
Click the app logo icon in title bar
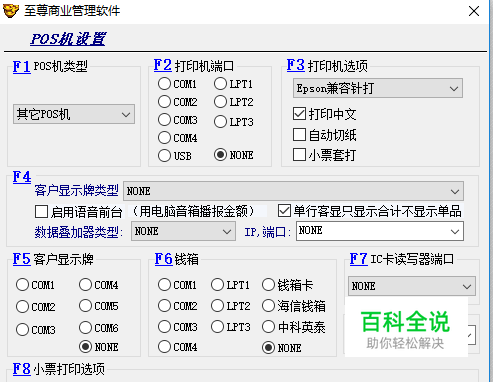tap(10, 10)
